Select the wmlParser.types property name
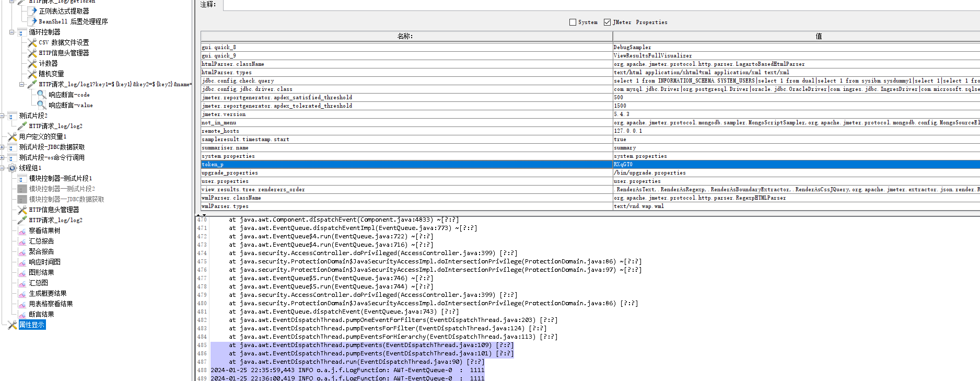Viewport: 980px width, 381px height. pyautogui.click(x=225, y=206)
